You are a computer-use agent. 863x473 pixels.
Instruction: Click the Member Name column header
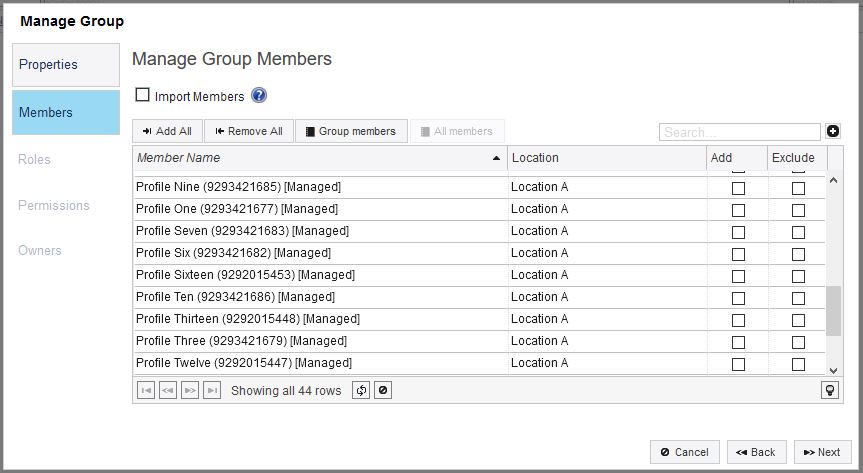tap(320, 158)
